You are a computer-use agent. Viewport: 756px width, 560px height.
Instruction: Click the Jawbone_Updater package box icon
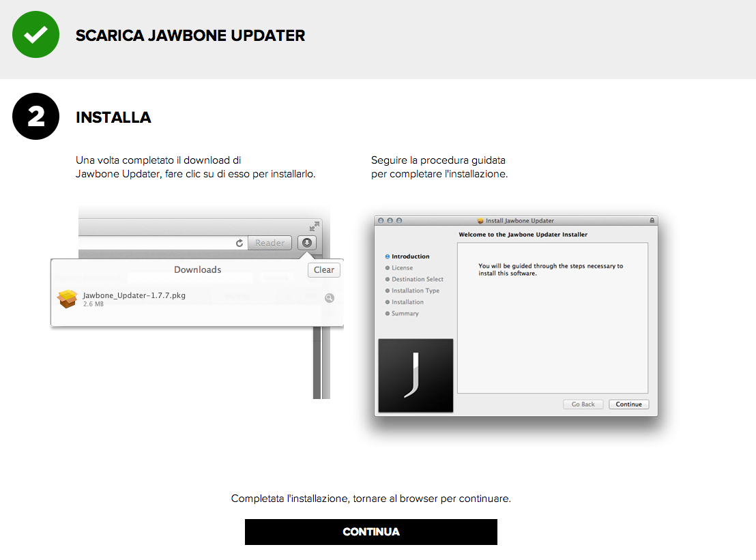(x=67, y=298)
